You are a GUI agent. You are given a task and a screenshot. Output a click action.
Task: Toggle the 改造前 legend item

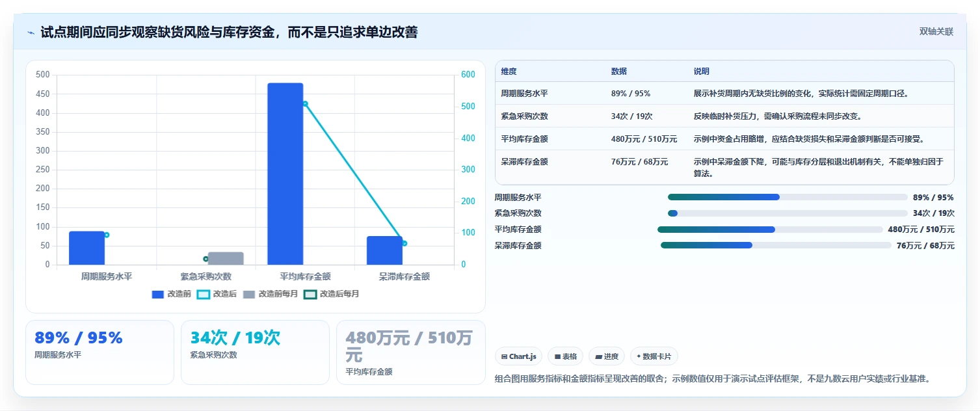(172, 294)
